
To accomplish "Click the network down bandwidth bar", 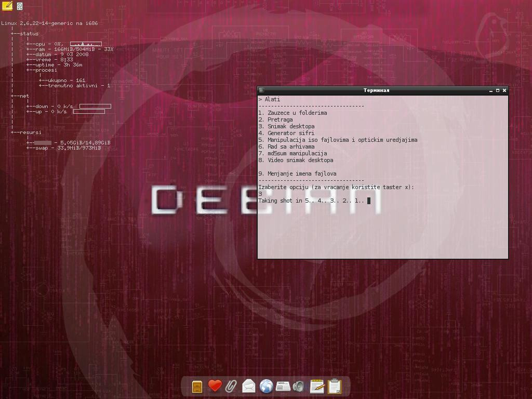I will point(95,106).
